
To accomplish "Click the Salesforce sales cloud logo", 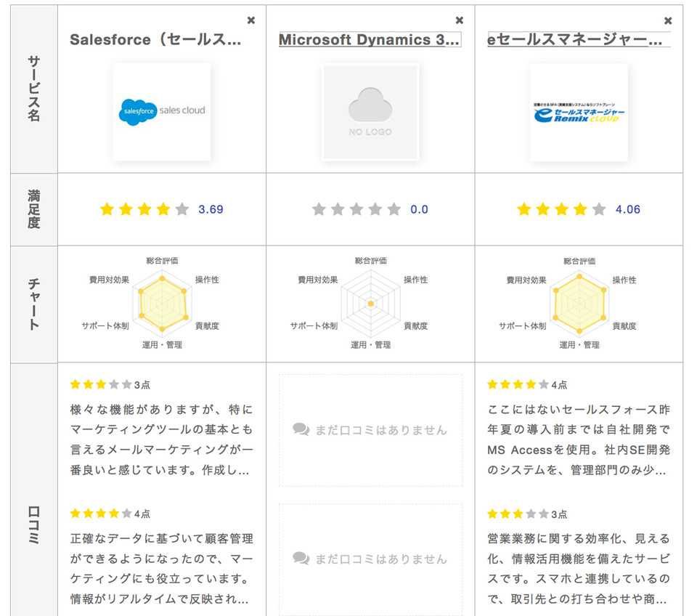I will pos(162,111).
